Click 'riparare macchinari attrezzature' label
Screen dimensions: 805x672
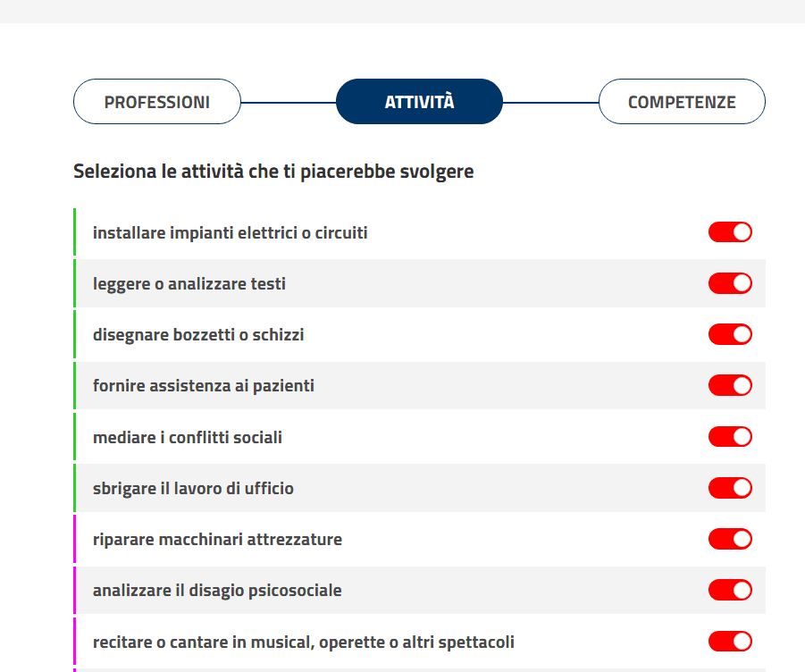[x=217, y=540]
